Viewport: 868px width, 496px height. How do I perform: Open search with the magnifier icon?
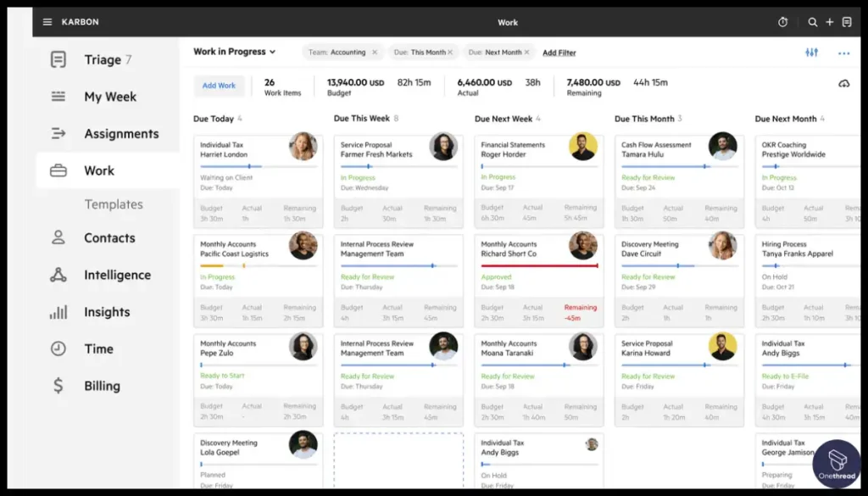(x=813, y=22)
